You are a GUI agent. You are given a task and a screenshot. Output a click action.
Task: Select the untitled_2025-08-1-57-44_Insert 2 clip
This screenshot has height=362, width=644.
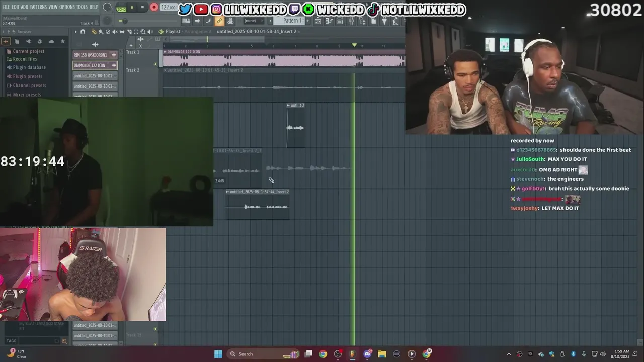pyautogui.click(x=257, y=204)
